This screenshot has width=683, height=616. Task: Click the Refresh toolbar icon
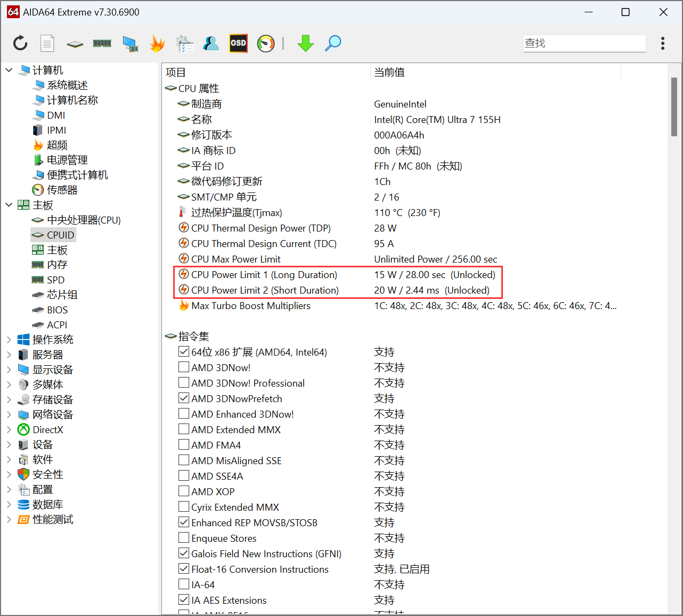point(20,43)
